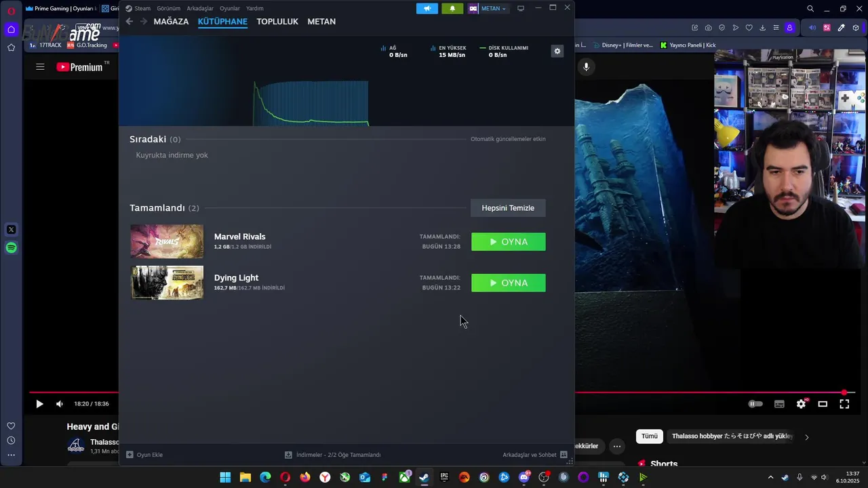Open the METAN profile tab
Image resolution: width=868 pixels, height=488 pixels.
pos(321,22)
